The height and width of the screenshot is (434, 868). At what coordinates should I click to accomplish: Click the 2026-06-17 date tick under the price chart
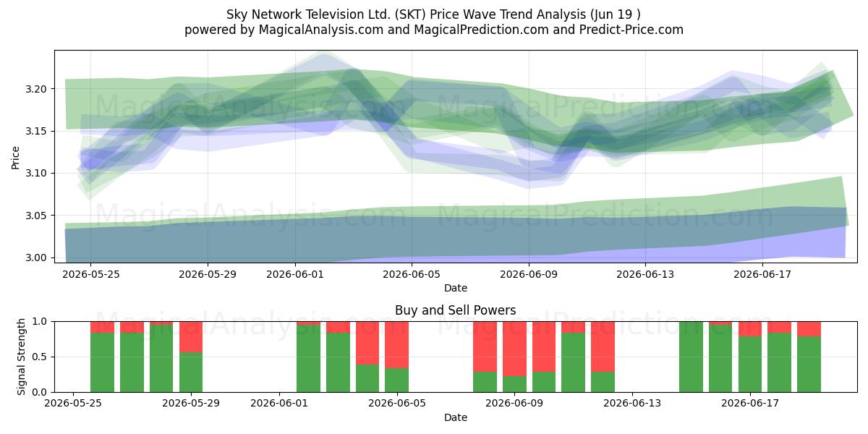tap(763, 274)
